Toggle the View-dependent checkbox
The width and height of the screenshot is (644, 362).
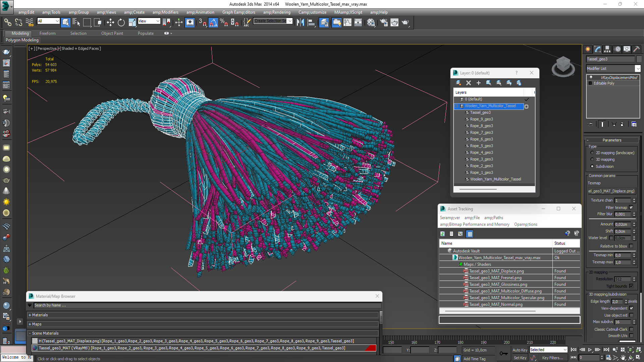631,308
